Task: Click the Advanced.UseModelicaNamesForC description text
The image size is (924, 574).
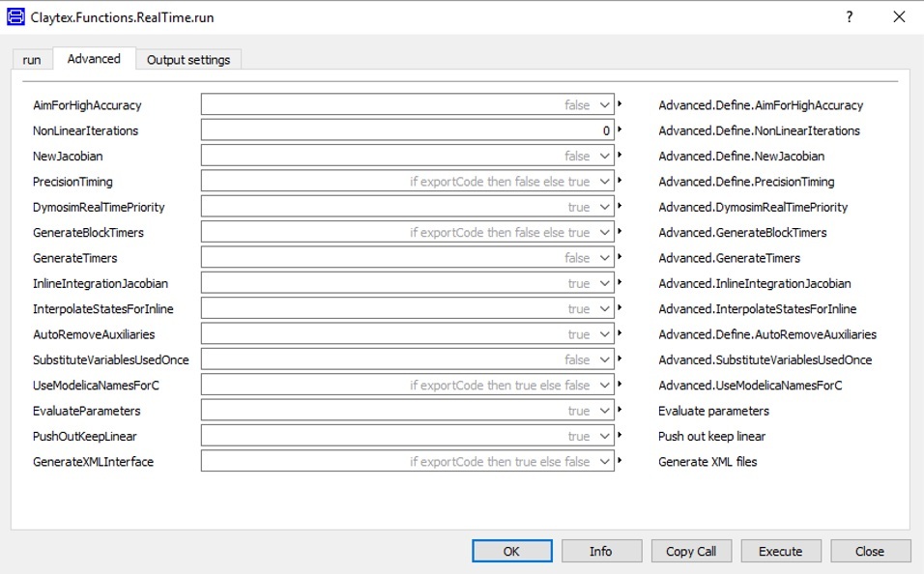Action: point(750,386)
